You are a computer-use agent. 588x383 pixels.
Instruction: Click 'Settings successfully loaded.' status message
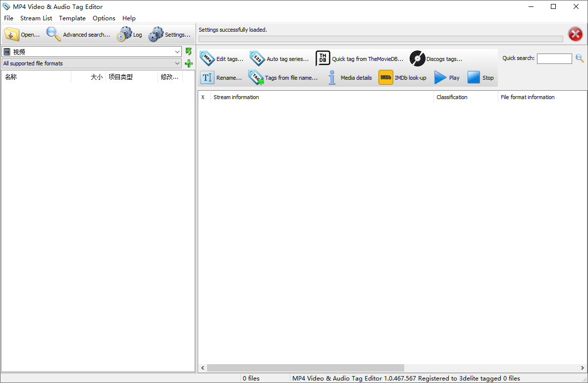pyautogui.click(x=232, y=30)
